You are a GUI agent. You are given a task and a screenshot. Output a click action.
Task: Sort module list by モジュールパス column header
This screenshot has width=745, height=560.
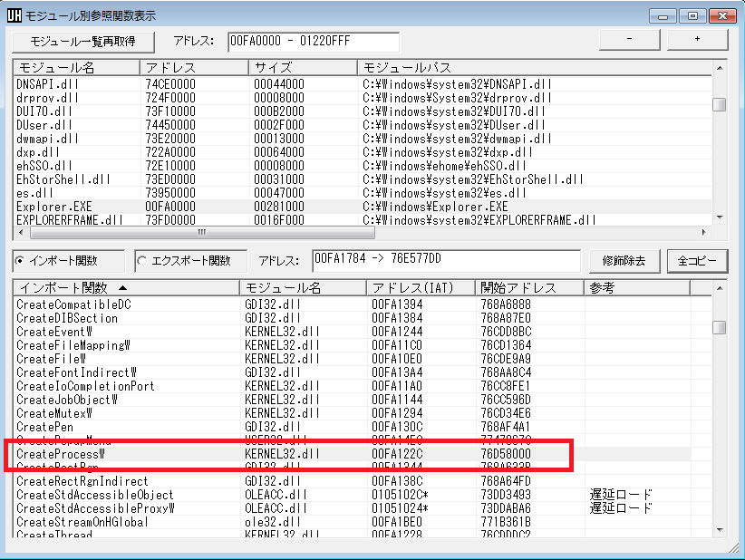[535, 68]
